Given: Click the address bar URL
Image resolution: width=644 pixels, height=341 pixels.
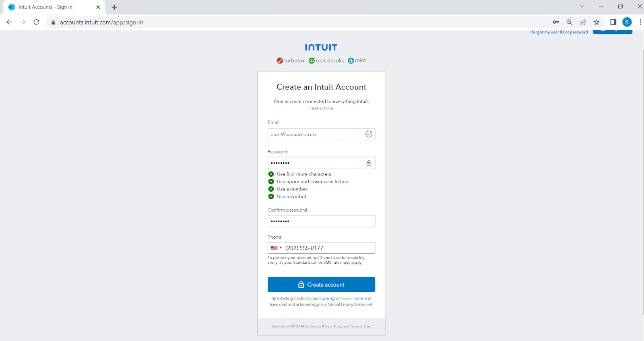Looking at the screenshot, I should point(101,23).
